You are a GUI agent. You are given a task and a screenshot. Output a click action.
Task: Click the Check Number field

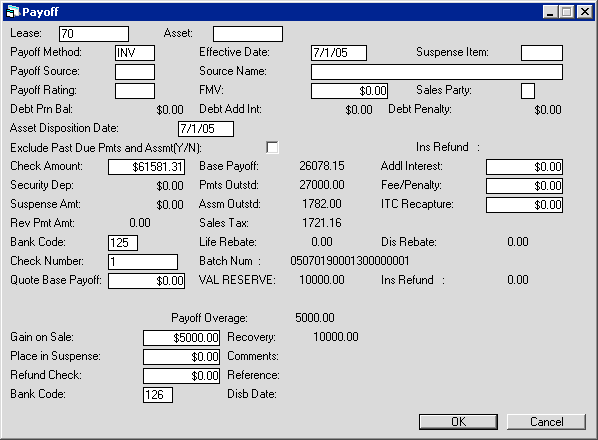(143, 262)
